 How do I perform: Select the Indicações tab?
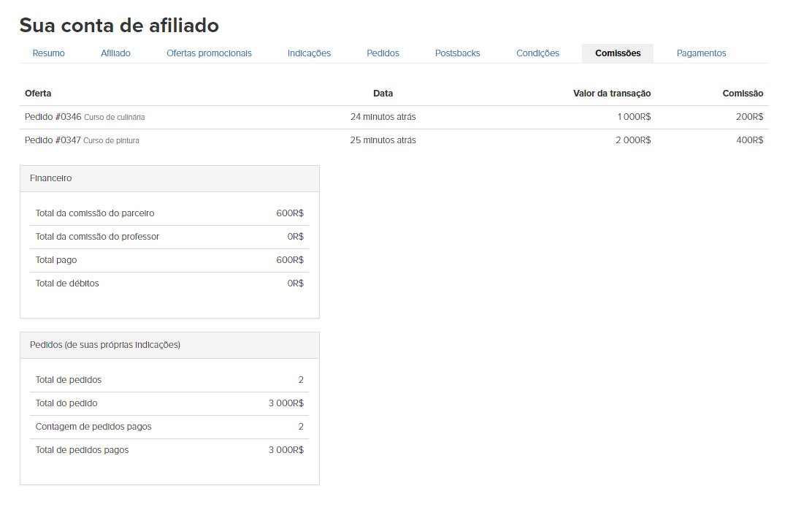pos(309,53)
